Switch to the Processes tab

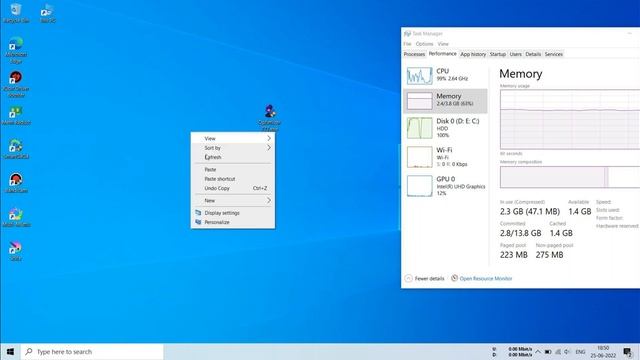[414, 54]
